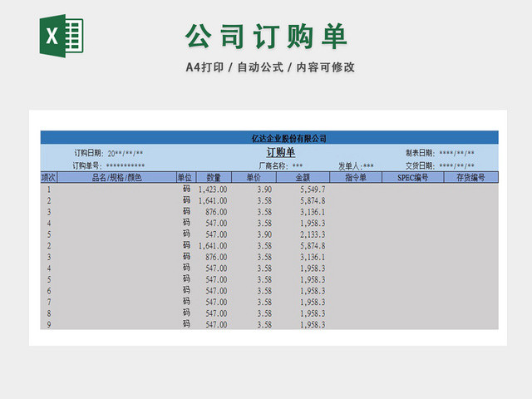Select the amount cell 5,549.7
This screenshot has width=532, height=399.
tap(313, 190)
